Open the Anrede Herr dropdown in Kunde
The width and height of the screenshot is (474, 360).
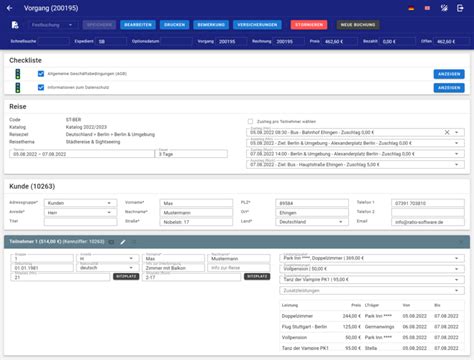click(80, 212)
